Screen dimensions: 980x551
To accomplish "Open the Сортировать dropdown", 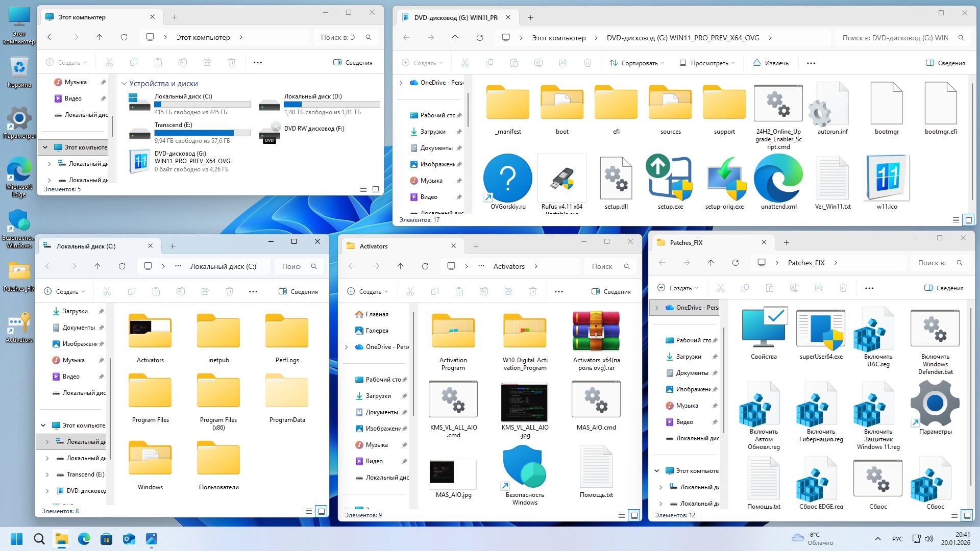I will [x=636, y=63].
